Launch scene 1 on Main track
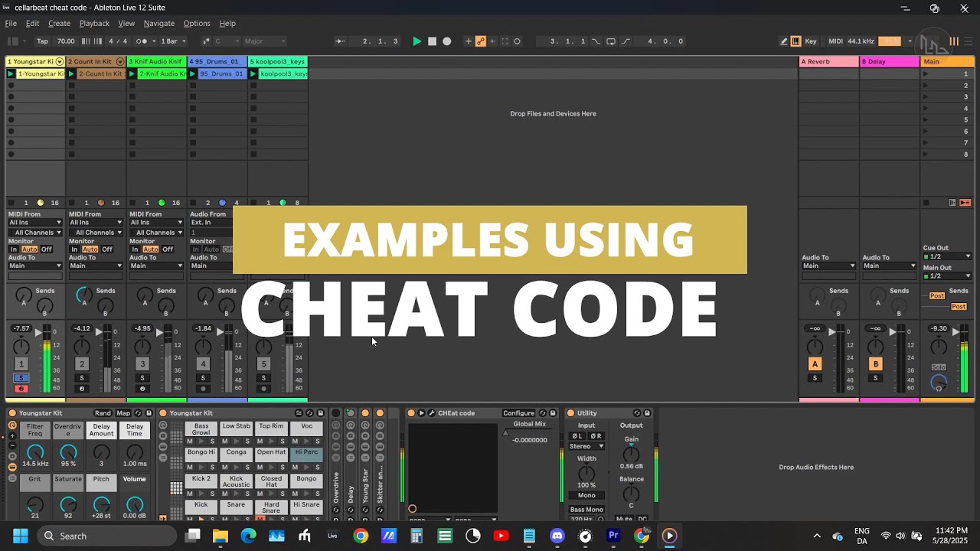The image size is (980, 551). pos(926,73)
